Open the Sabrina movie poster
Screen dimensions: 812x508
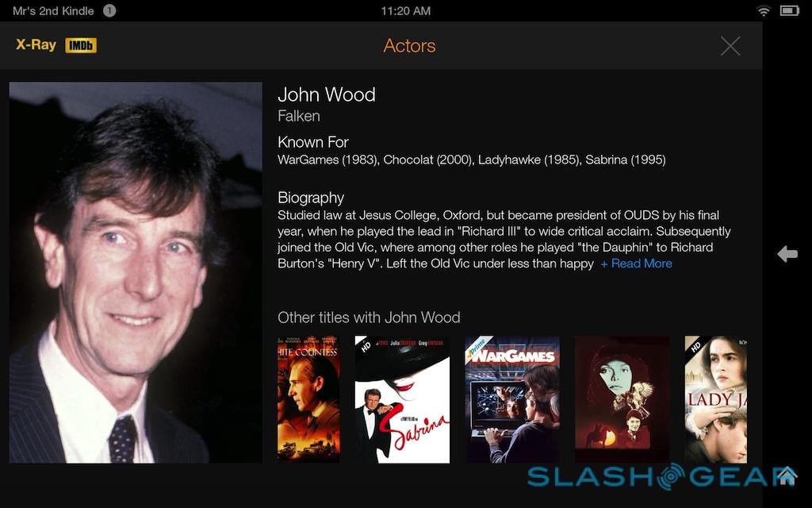tap(402, 400)
